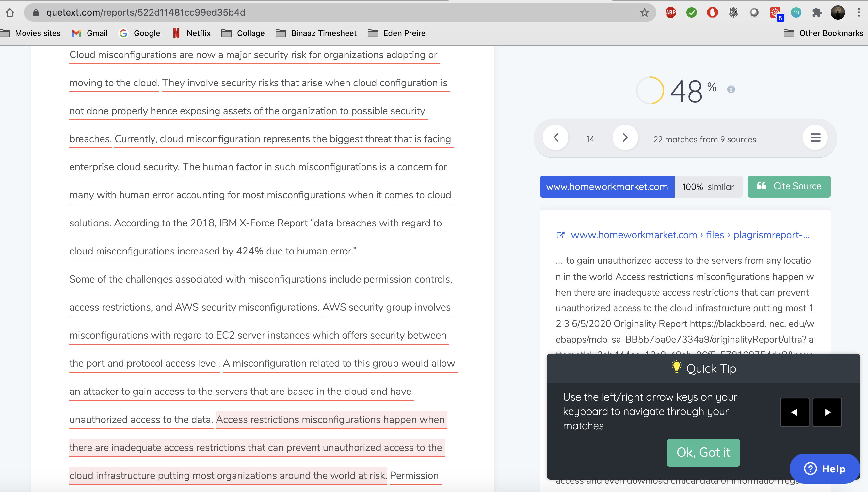The width and height of the screenshot is (868, 492).
Task: Click the external link icon beside source
Action: point(560,235)
